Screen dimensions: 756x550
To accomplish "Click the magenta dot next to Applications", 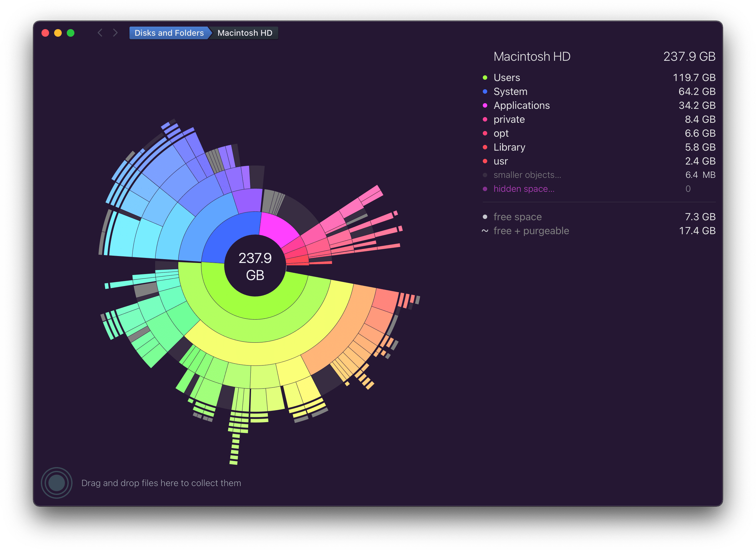I will pyautogui.click(x=485, y=105).
